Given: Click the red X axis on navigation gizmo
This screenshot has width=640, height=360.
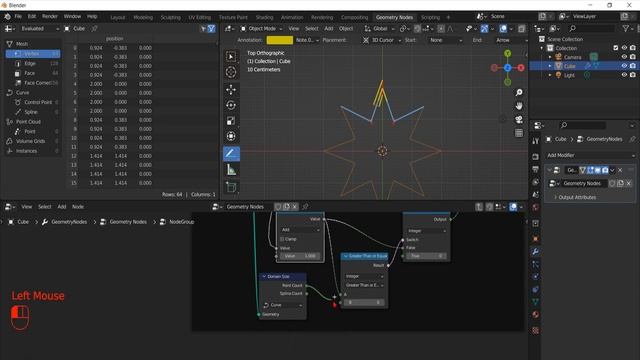Looking at the screenshot, I should [x=521, y=68].
